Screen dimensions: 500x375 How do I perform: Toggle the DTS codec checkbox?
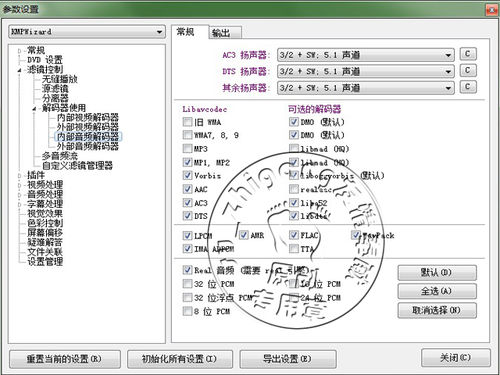coord(187,216)
